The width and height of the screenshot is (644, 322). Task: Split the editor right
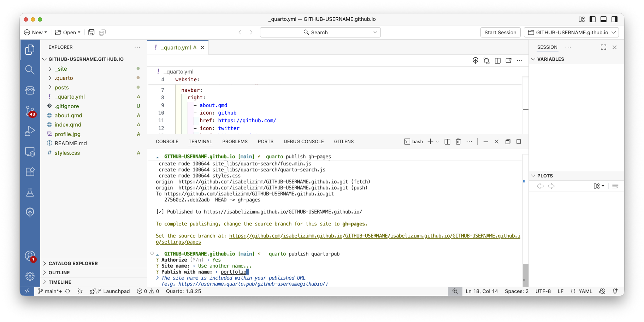(x=497, y=61)
